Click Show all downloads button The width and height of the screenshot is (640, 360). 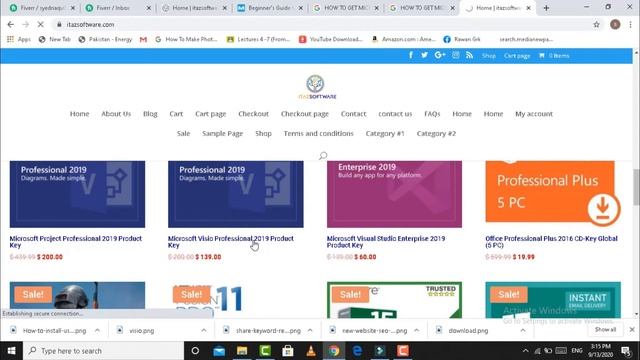(605, 329)
